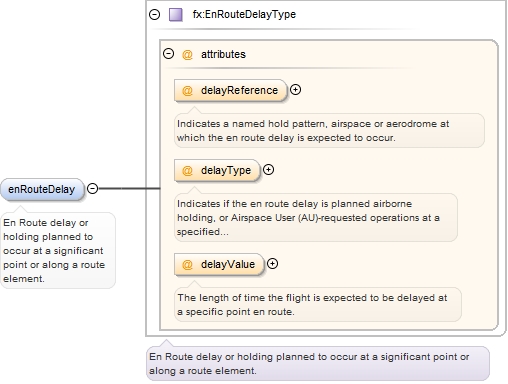508x384 pixels.
Task: Select the enRouteDelay element box
Action: point(42,189)
